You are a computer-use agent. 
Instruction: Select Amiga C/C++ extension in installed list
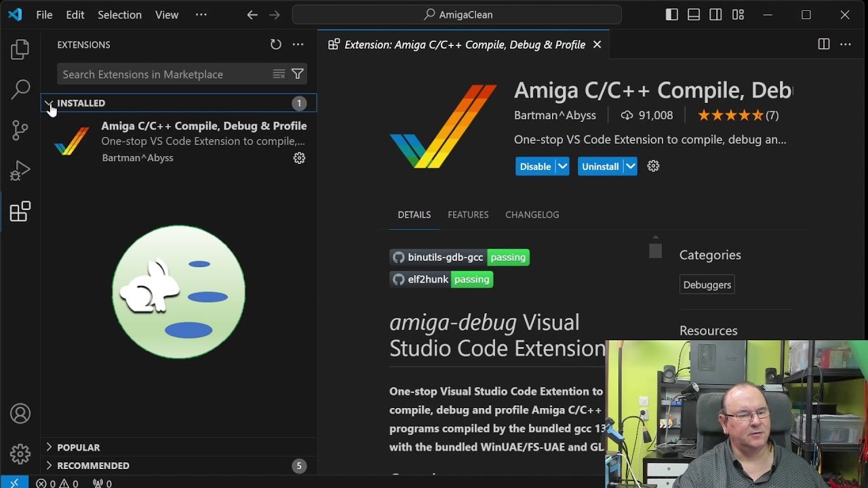[x=179, y=142]
